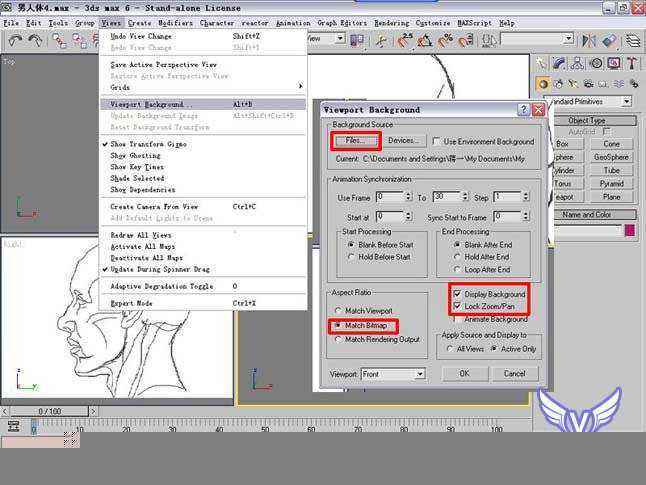Select the Geometry category sphere icon
Screen dimensions: 646x485
[543, 84]
